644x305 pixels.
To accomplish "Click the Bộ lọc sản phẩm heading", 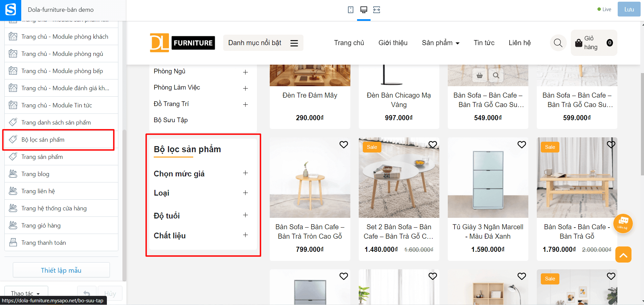I will 187,149.
